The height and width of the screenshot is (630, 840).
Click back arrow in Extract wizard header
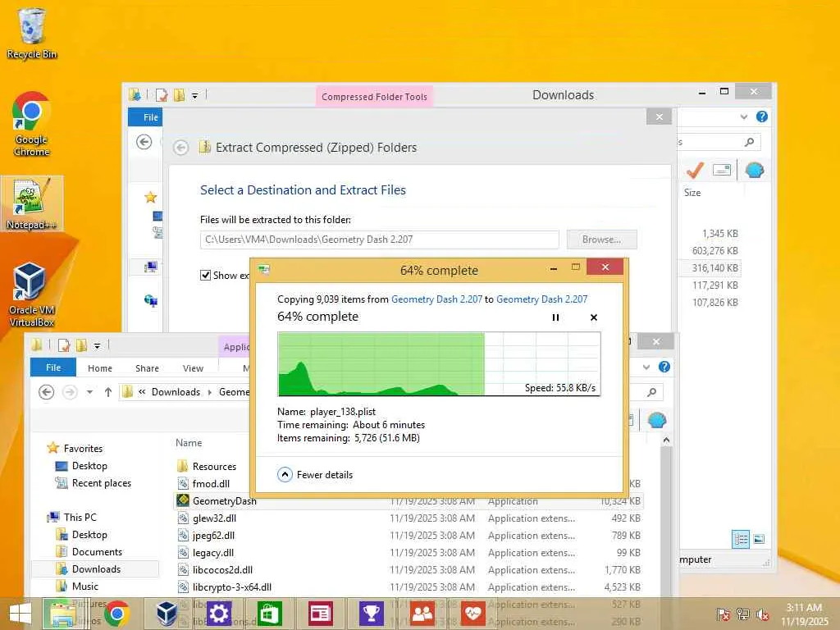pyautogui.click(x=181, y=148)
